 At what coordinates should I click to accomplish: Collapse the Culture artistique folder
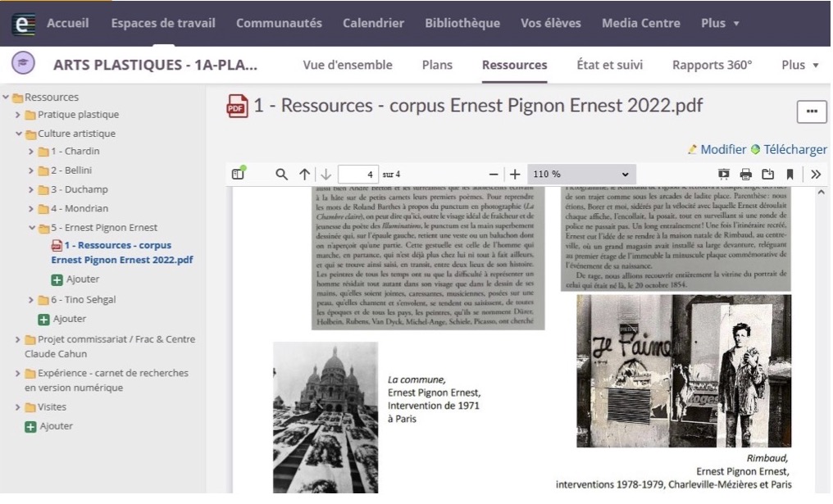tap(19, 134)
